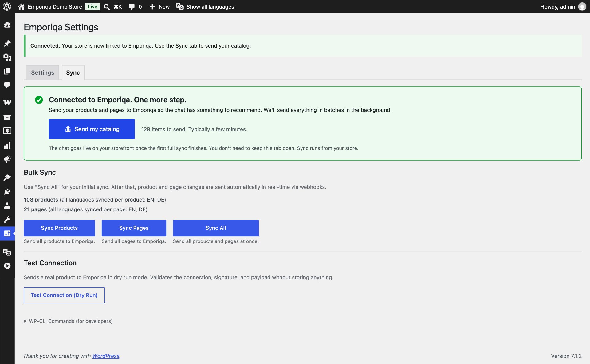Image resolution: width=590 pixels, height=364 pixels.
Task: Open the Howdy, admin account menu
Action: [x=558, y=7]
